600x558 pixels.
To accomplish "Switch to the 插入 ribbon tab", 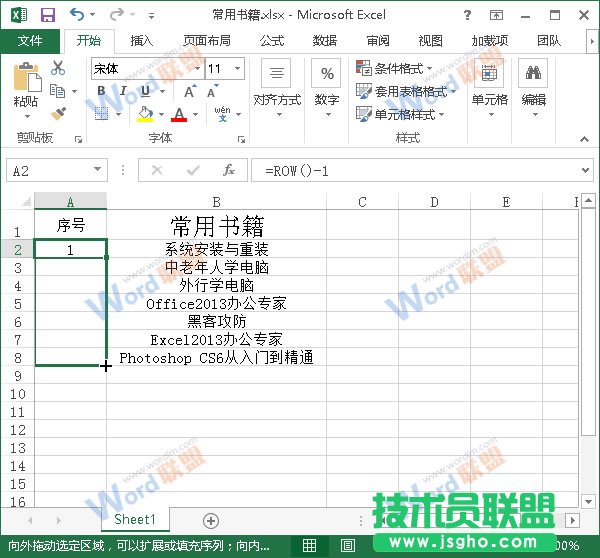I will (142, 41).
